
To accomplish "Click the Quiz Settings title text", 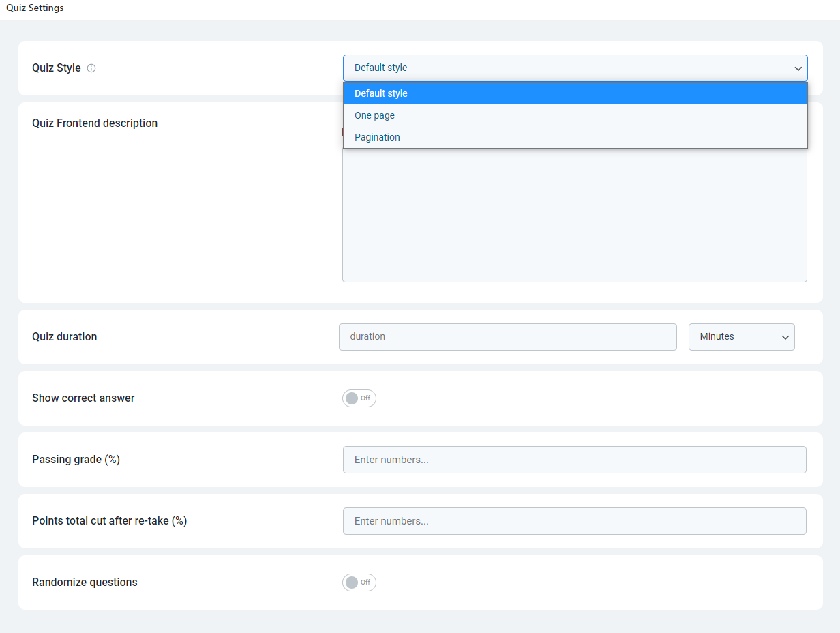I will [x=35, y=8].
